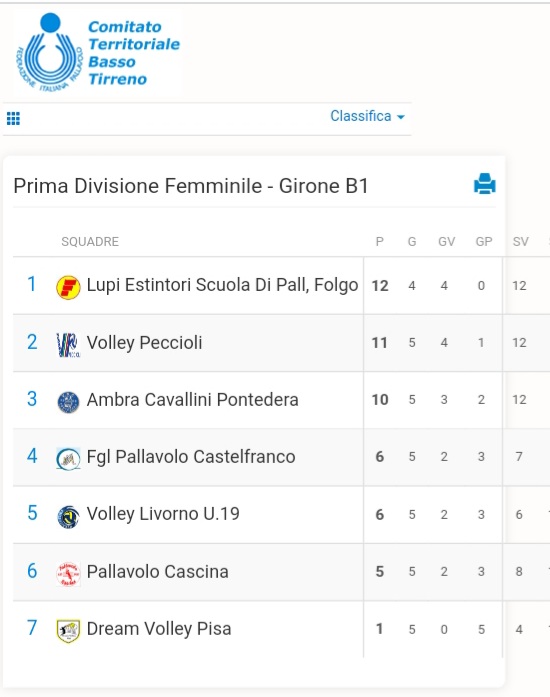Click Fgl Pallavolo Castelfranco team logo
This screenshot has height=697, width=550.
point(68,459)
